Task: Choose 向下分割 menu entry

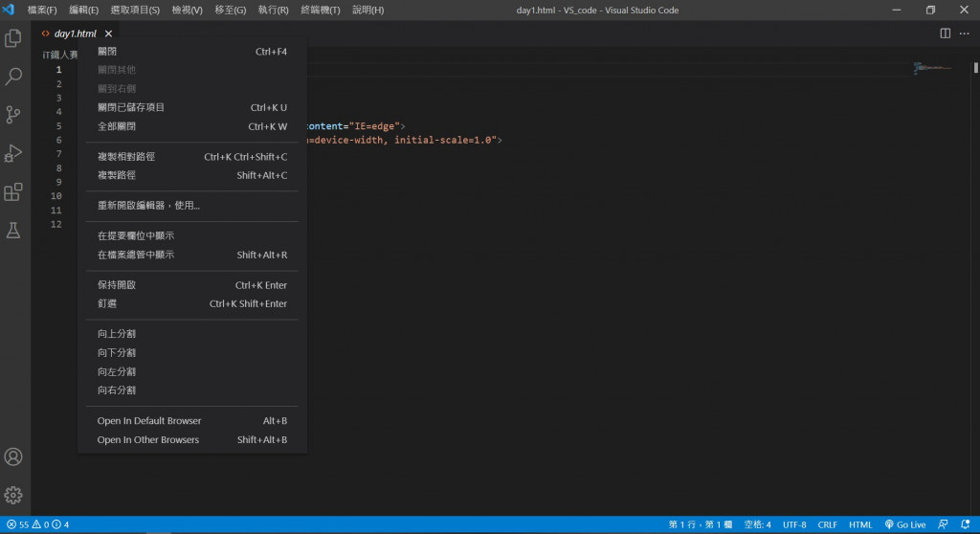Action: [191, 353]
